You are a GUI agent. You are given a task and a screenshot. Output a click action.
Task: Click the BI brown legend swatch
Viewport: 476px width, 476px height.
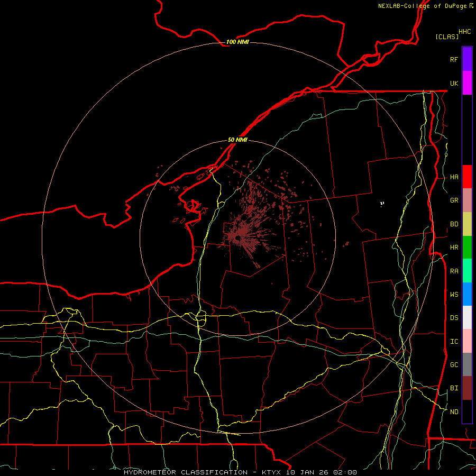click(x=467, y=388)
